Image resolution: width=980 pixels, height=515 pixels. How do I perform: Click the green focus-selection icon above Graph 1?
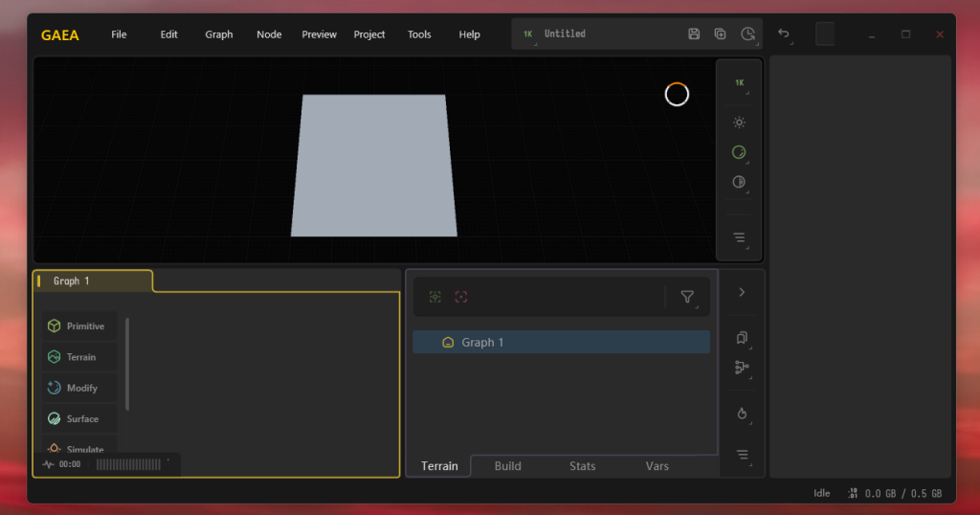point(435,298)
